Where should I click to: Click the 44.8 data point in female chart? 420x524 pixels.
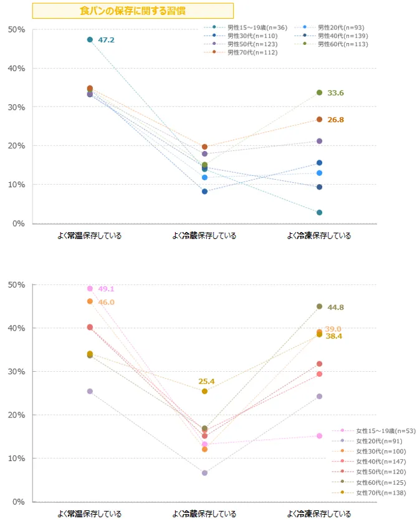pos(319,306)
